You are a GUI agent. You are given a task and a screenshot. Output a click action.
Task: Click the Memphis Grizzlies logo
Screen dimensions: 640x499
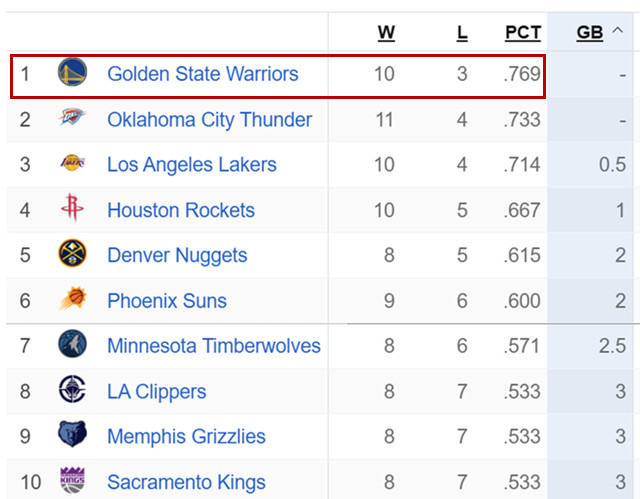(72, 434)
